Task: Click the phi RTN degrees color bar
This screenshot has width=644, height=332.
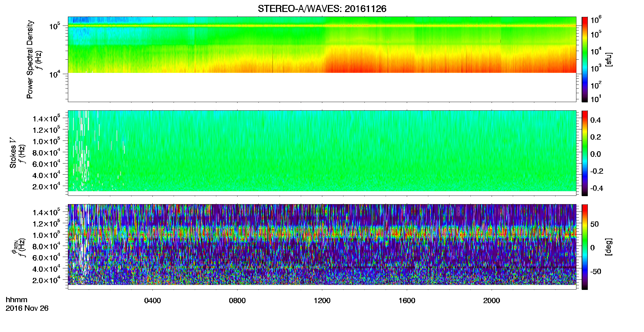Action: coord(585,247)
